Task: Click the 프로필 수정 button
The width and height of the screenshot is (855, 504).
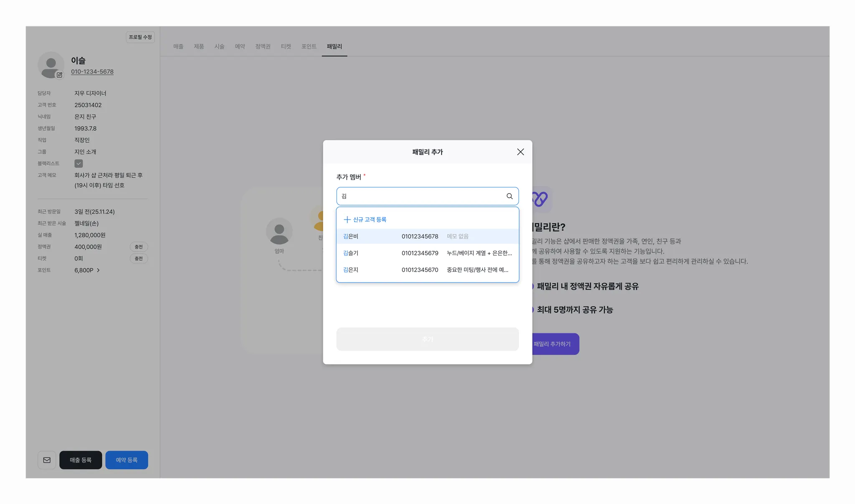Action: pyautogui.click(x=140, y=37)
